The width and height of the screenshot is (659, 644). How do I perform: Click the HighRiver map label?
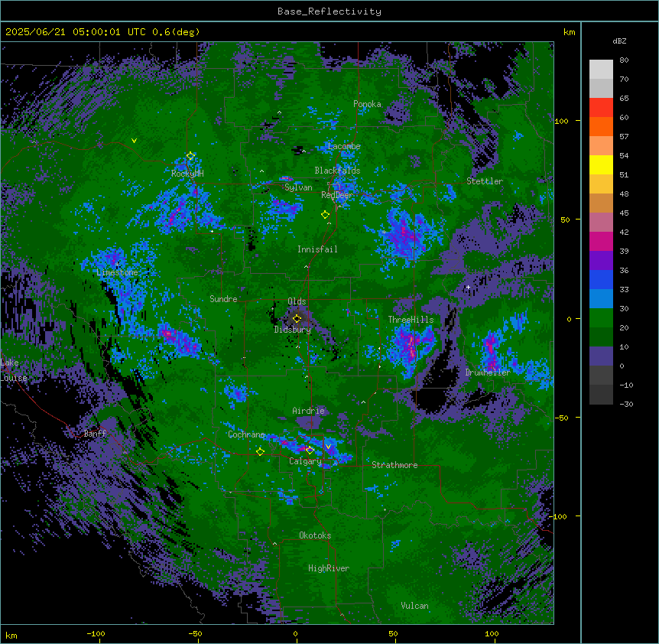tap(329, 568)
